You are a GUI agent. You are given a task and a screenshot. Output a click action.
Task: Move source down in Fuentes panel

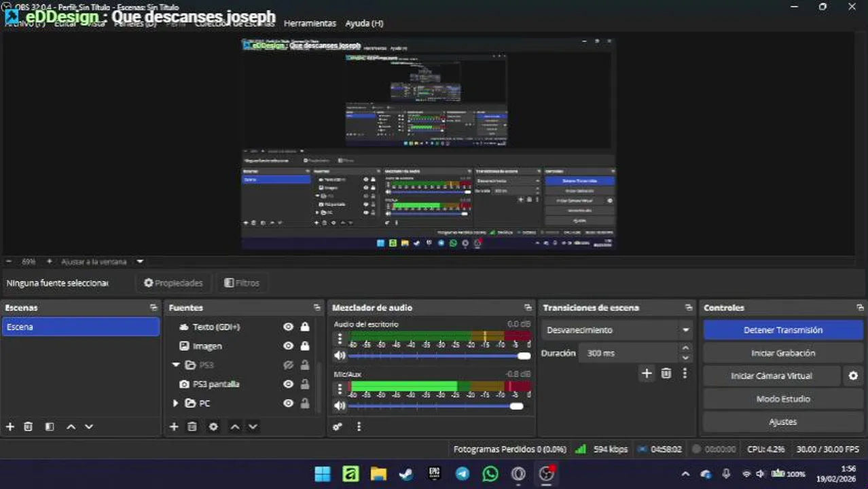(253, 427)
